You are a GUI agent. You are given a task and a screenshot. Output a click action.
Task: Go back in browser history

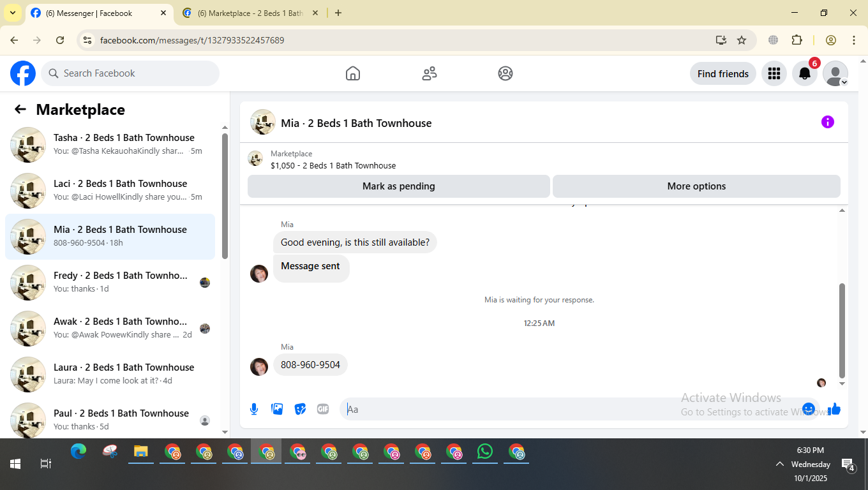(x=14, y=40)
